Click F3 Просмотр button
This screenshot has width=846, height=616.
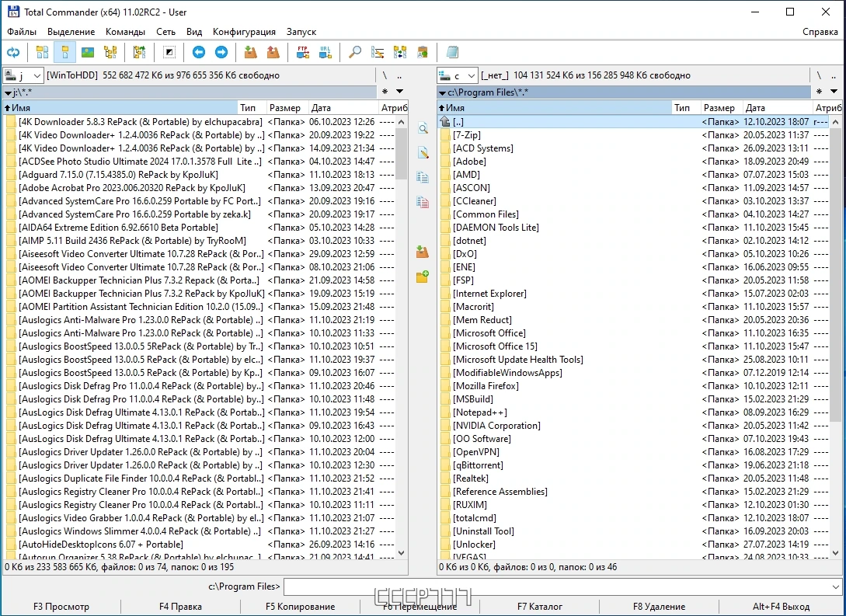(x=61, y=607)
